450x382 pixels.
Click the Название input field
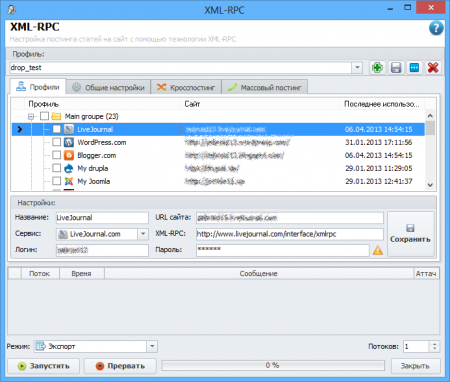click(x=102, y=218)
